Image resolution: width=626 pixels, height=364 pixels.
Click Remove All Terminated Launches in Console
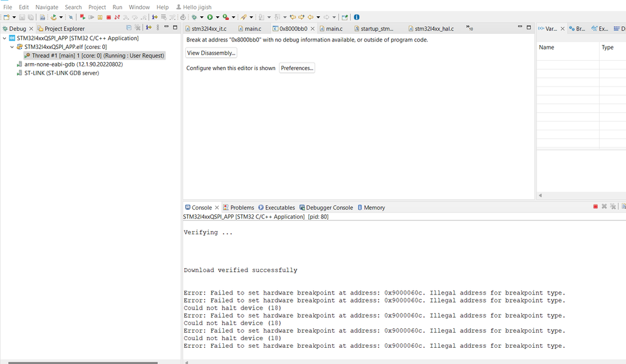point(613,206)
